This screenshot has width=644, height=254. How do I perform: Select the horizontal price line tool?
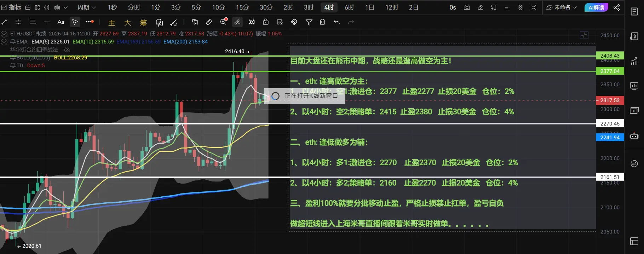[47, 22]
